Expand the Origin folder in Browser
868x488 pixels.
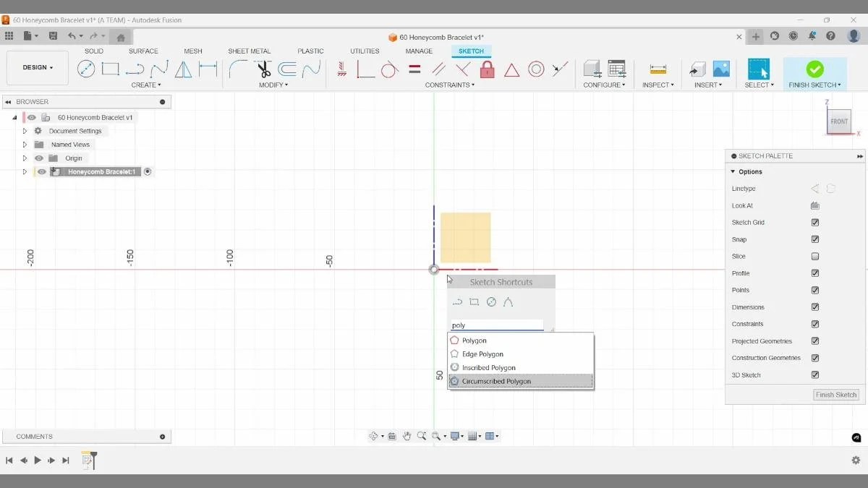coord(25,158)
